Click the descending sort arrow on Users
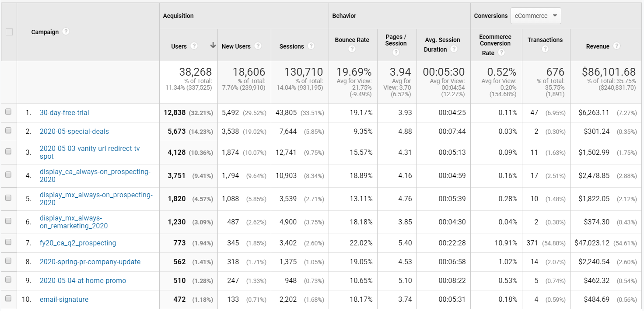Image resolution: width=644 pixels, height=311 pixels. (x=213, y=46)
